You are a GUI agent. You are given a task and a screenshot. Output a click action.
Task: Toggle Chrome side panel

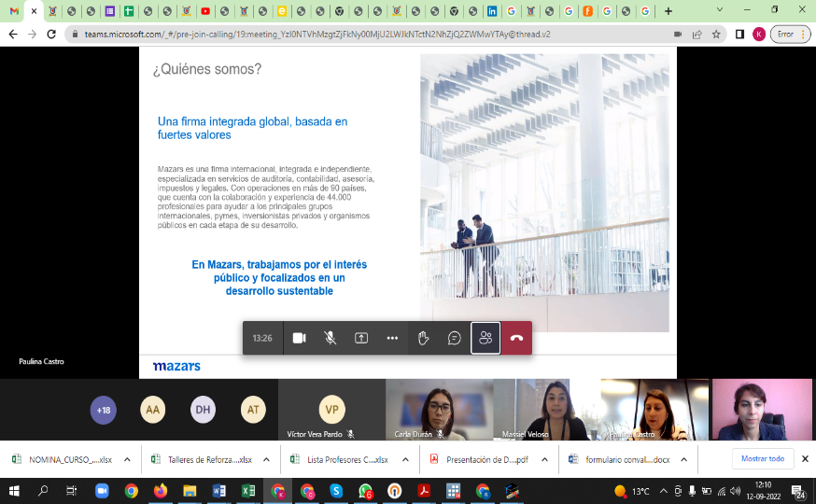tap(739, 35)
